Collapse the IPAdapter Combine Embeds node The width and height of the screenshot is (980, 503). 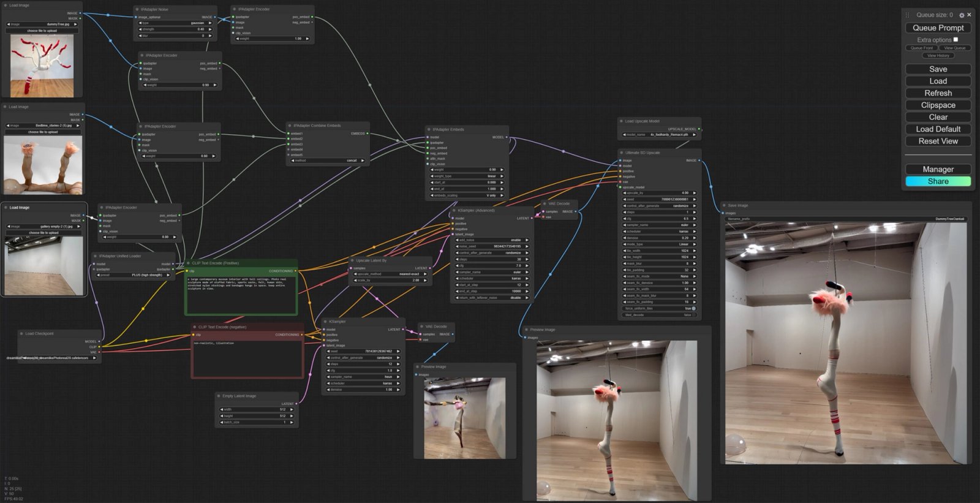click(x=290, y=126)
